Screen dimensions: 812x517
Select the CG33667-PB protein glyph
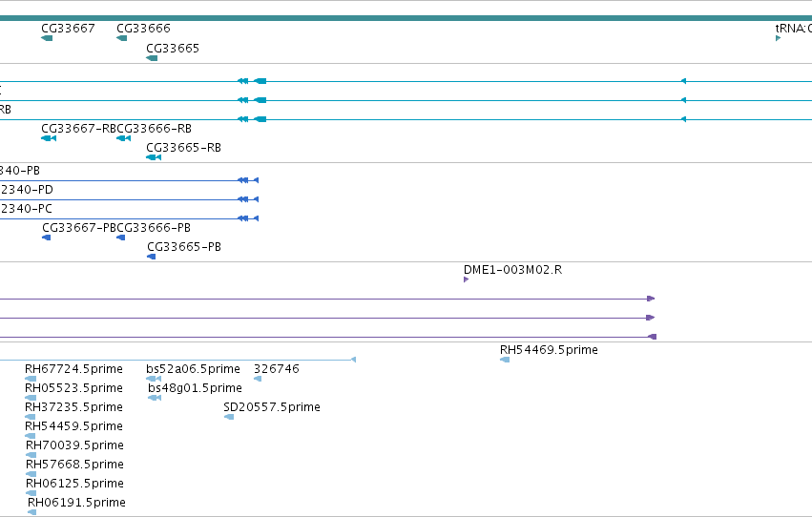47,238
